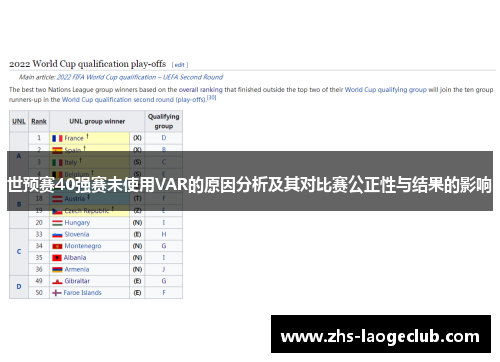Open World Cup qualifying group link
Viewport: 500px width, 362px height.
(386, 90)
